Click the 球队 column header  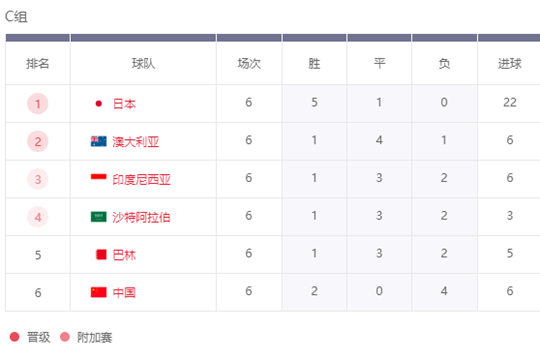(143, 63)
